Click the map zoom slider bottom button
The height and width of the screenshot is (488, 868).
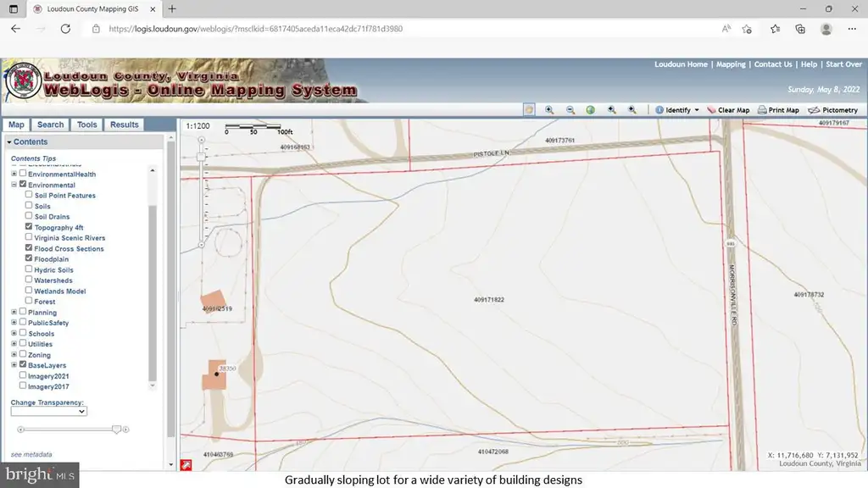pyautogui.click(x=202, y=245)
